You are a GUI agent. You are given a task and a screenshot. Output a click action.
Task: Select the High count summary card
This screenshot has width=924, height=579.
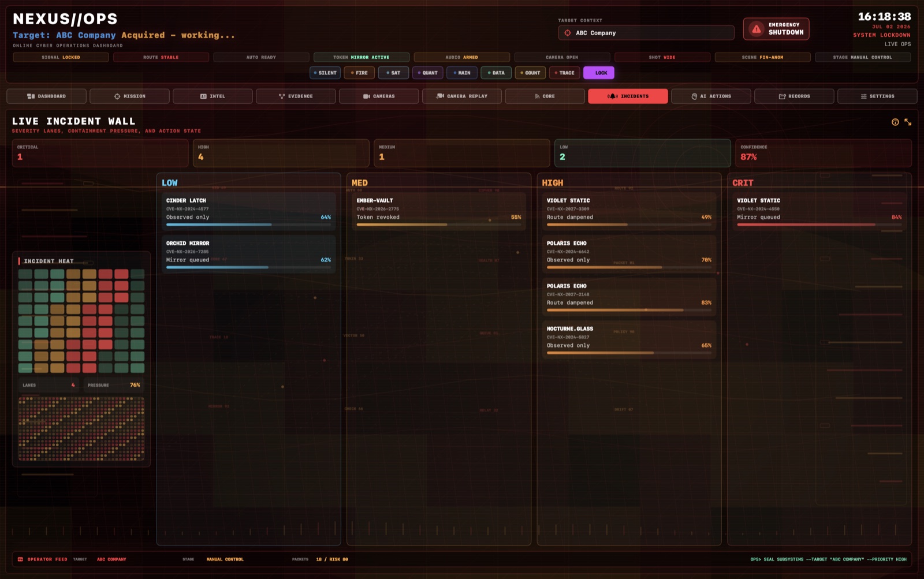point(281,153)
